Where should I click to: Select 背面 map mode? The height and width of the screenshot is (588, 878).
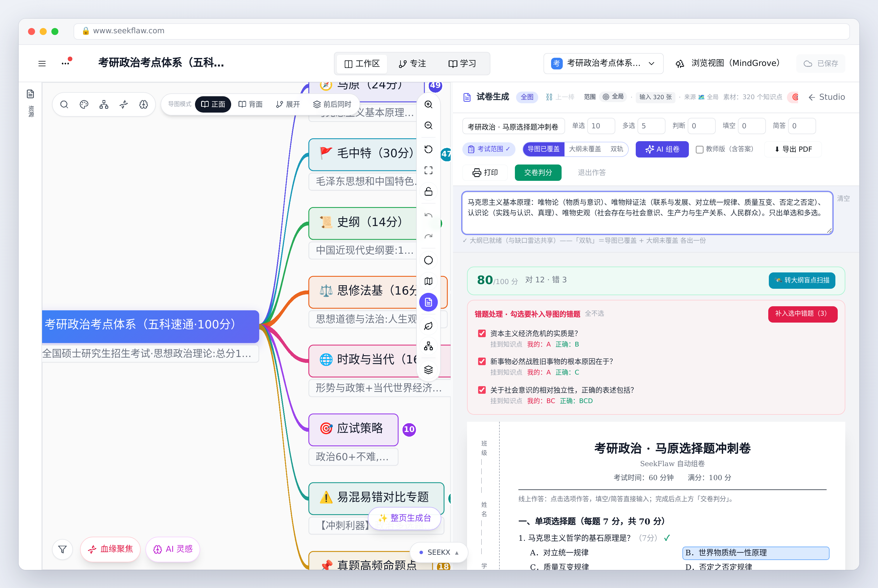tap(250, 104)
